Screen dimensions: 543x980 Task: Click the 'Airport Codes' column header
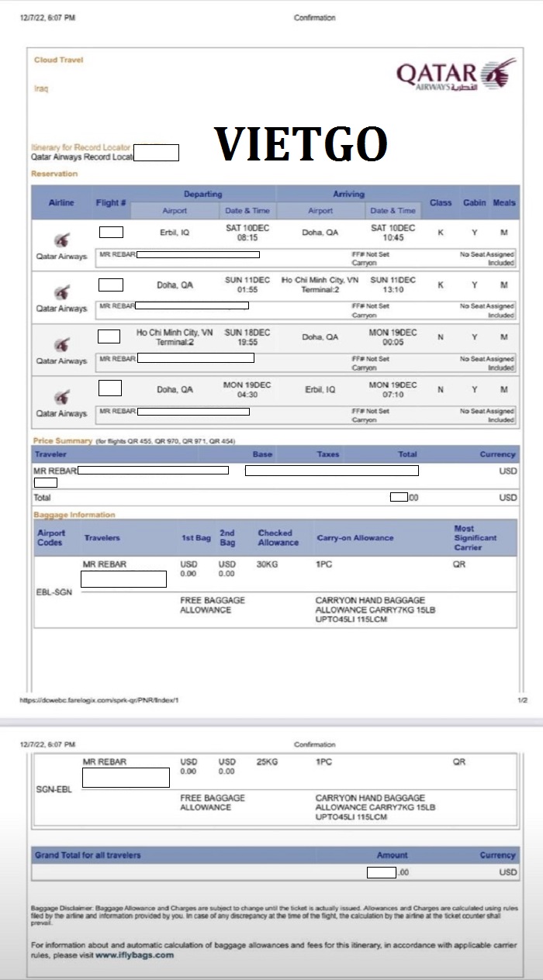pyautogui.click(x=51, y=537)
